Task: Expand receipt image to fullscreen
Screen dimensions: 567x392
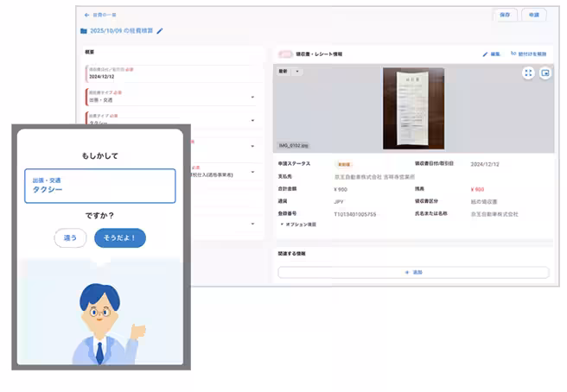Action: [x=528, y=73]
